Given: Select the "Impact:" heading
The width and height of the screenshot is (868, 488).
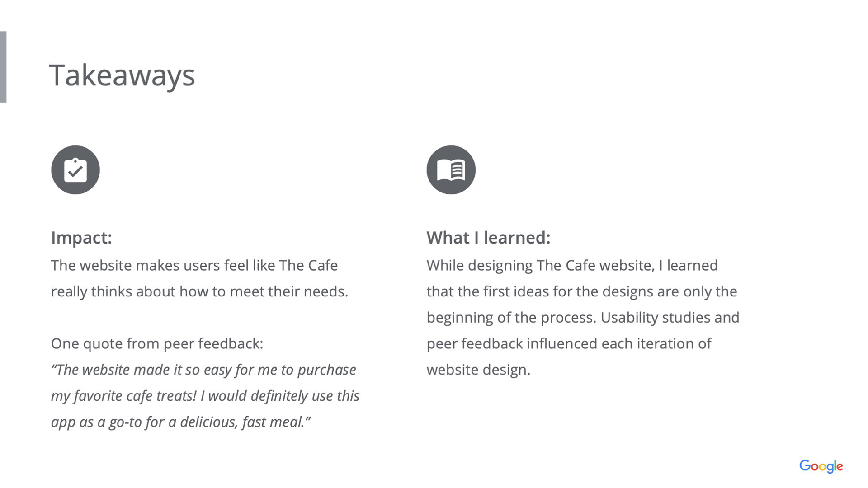Looking at the screenshot, I should tap(81, 238).
